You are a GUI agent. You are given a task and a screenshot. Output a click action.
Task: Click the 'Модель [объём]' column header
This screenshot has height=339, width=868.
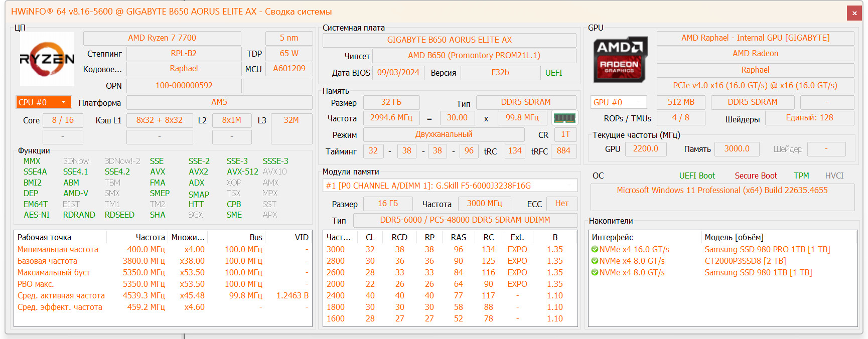pos(734,237)
